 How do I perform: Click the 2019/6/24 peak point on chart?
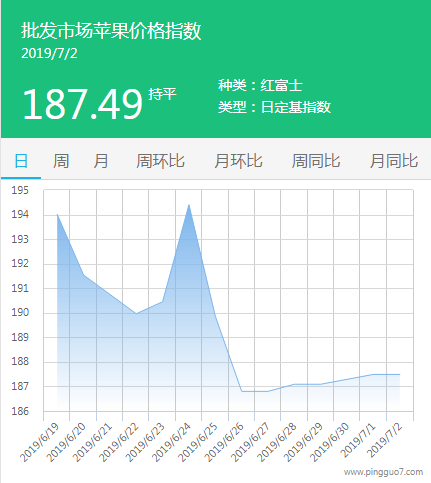coord(189,205)
